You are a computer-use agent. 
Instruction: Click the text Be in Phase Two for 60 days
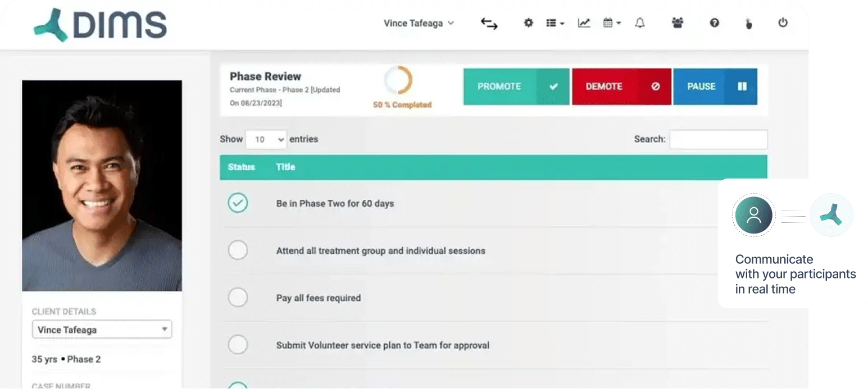click(x=335, y=203)
